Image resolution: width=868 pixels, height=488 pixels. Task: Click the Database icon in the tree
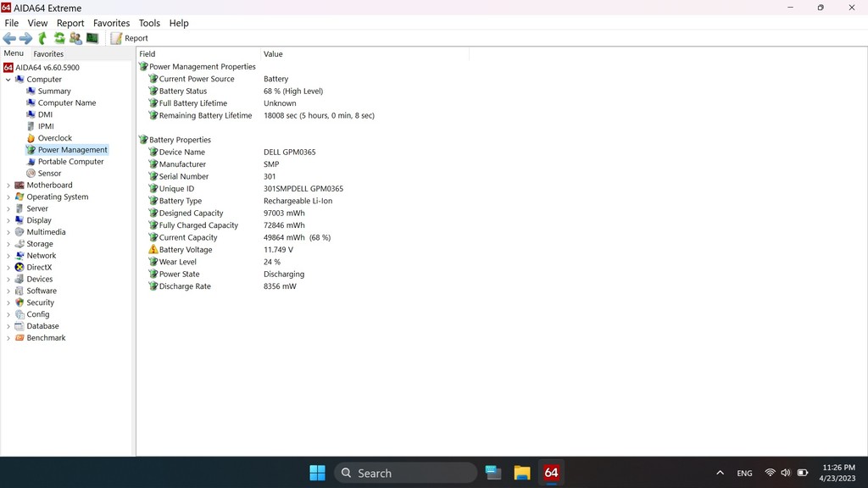pyautogui.click(x=19, y=326)
